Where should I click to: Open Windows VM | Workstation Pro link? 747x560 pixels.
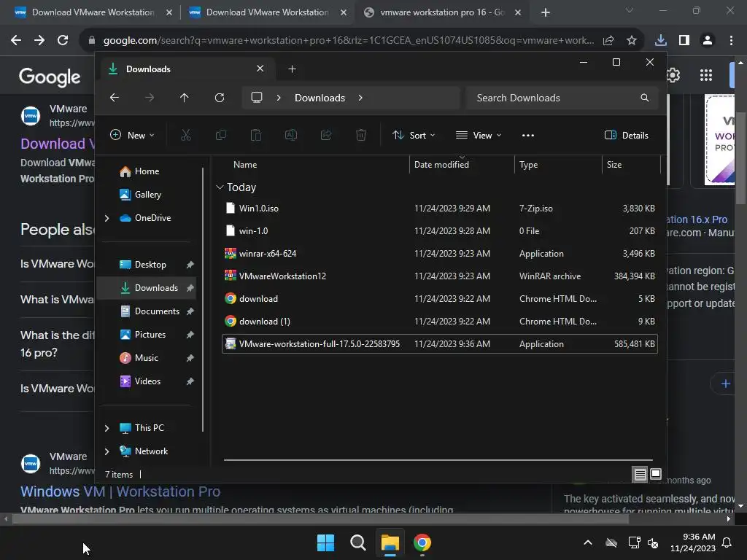click(120, 491)
